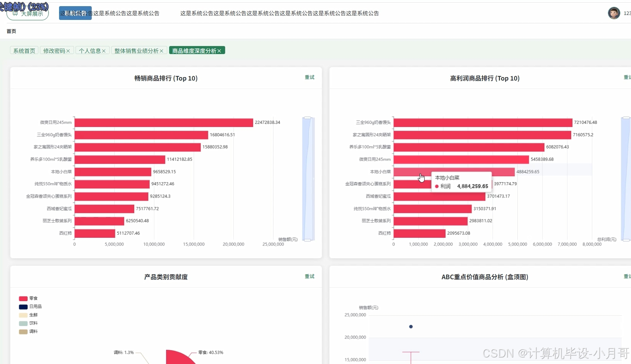Click the 丽芝士散装系列 bar in 畅销商品排行
631x364 pixels.
pyautogui.click(x=99, y=221)
